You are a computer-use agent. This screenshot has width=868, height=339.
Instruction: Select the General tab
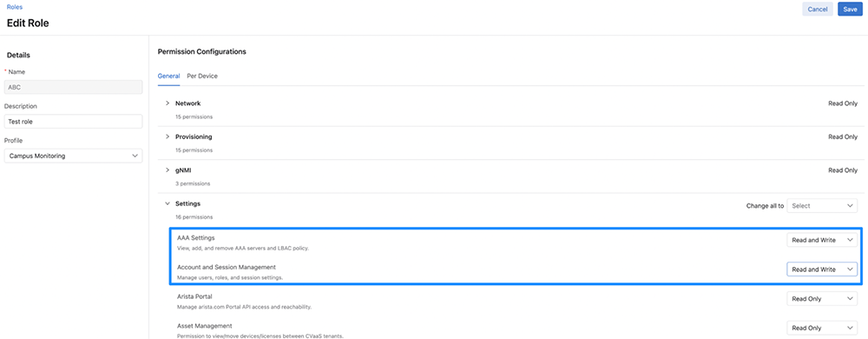(169, 76)
